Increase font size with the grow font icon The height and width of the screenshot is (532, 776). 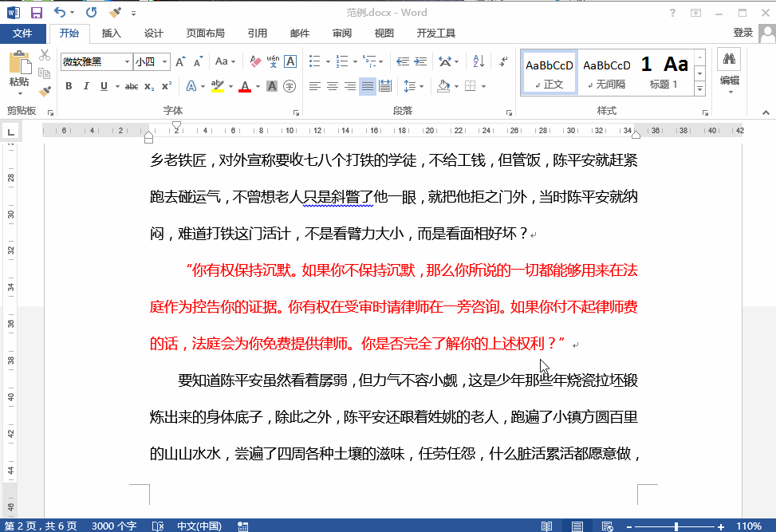pos(180,62)
